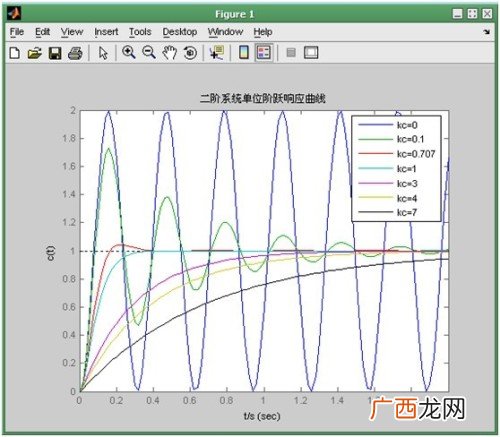Viewport: 500px width, 437px height.
Task: Click the kc=3 legend entry
Action: [x=388, y=184]
